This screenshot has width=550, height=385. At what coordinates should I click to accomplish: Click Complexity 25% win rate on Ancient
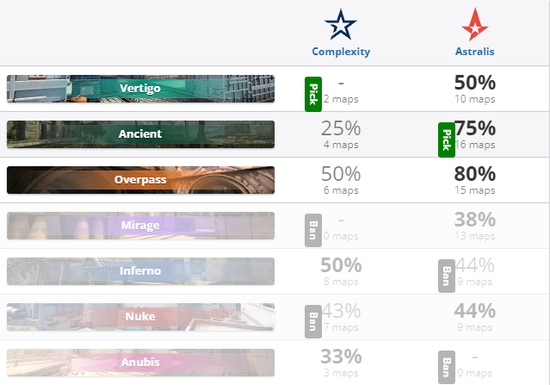(x=341, y=128)
